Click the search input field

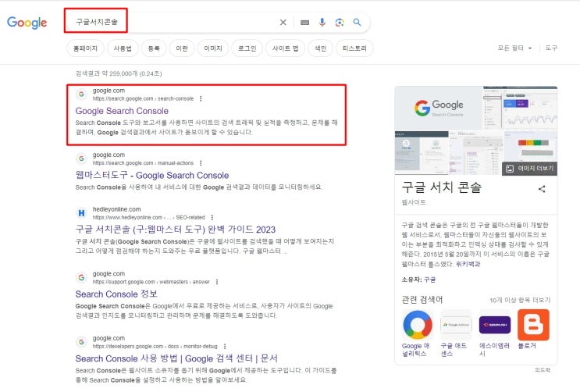174,22
